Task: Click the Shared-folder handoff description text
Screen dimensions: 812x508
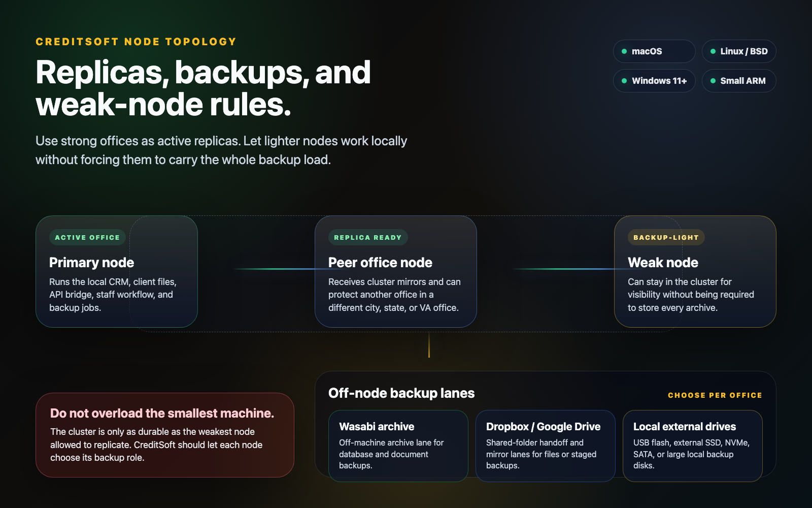Action: [541, 454]
